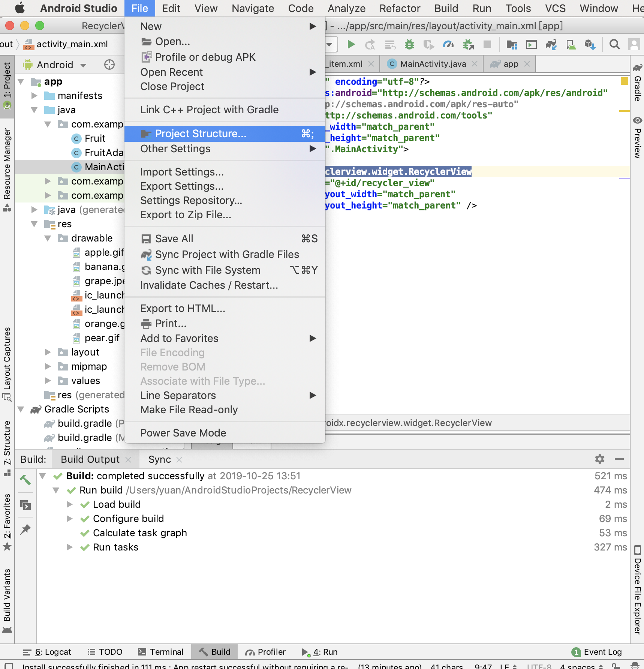Click the activity_main.xml breadcrumb

click(x=66, y=44)
